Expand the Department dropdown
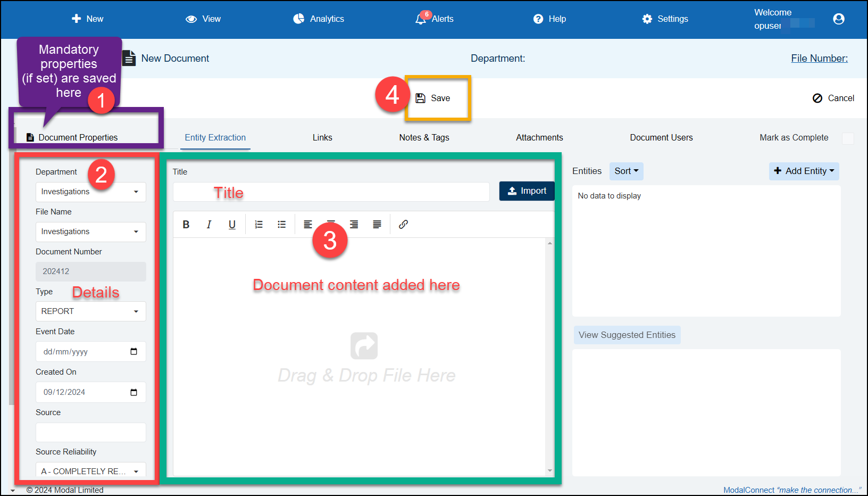868x496 pixels. click(91, 192)
